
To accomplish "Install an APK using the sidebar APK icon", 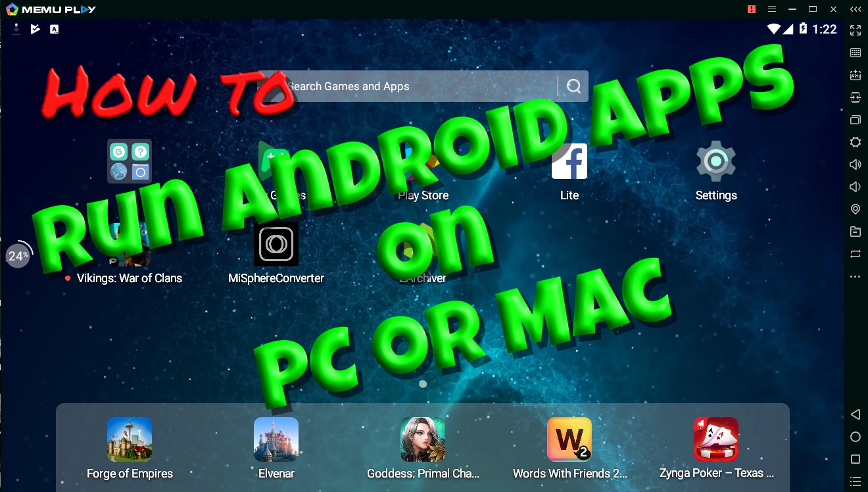I will tap(855, 74).
